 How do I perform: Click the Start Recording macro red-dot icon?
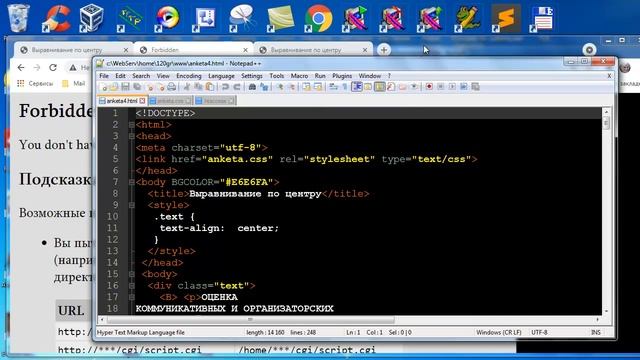click(x=429, y=87)
